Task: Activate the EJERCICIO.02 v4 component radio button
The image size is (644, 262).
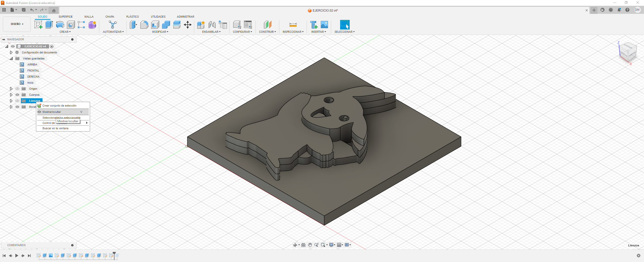Action: (x=52, y=46)
